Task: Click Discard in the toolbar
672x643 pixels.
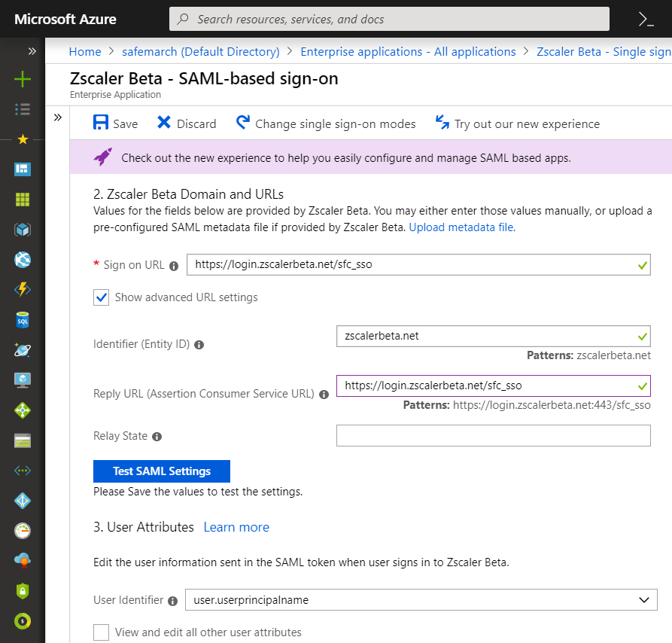Action: pyautogui.click(x=187, y=123)
